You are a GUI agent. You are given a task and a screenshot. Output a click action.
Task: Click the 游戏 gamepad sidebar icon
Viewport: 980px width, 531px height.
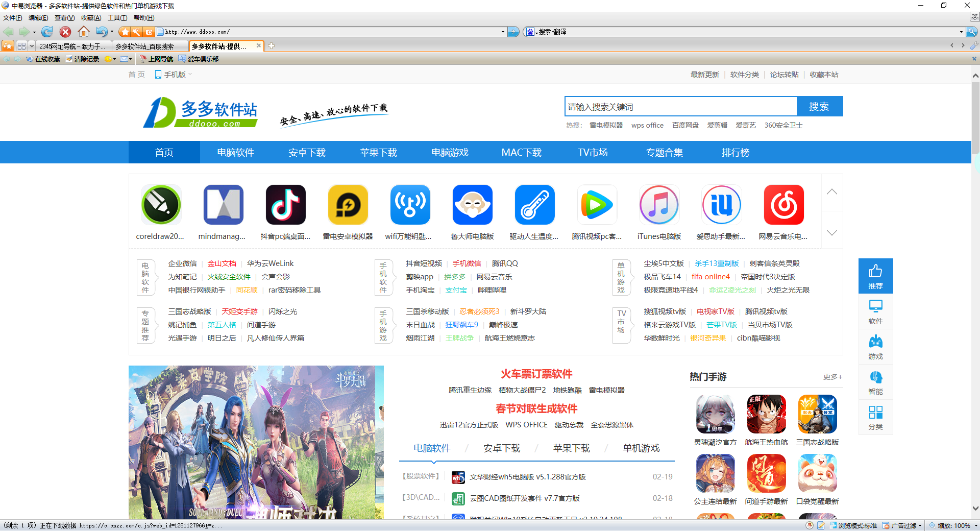[x=875, y=347]
